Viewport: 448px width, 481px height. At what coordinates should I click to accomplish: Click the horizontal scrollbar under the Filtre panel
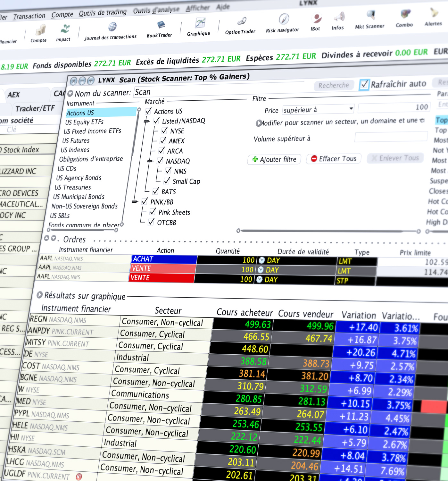point(328,231)
